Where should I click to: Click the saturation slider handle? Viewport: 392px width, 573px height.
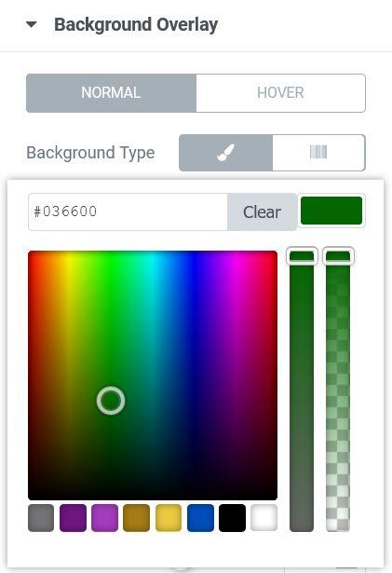302,256
